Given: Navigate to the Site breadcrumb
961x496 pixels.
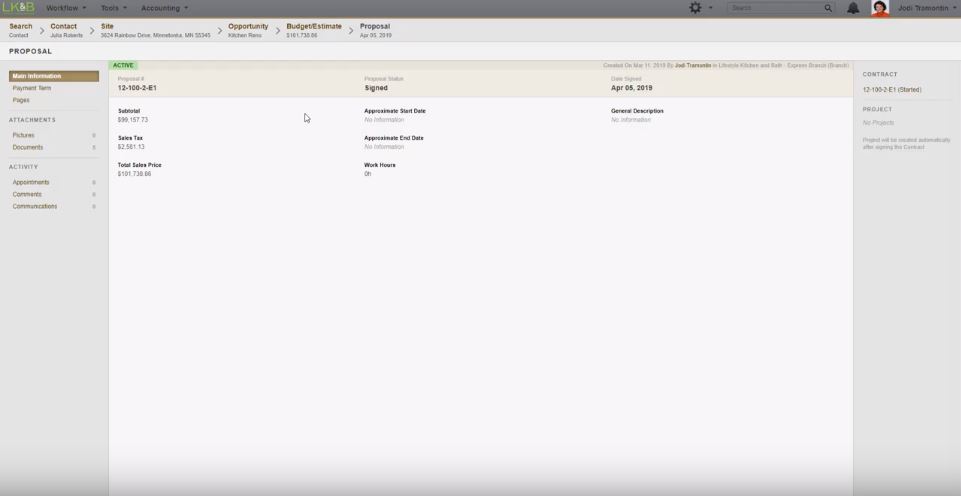Looking at the screenshot, I should (155, 30).
